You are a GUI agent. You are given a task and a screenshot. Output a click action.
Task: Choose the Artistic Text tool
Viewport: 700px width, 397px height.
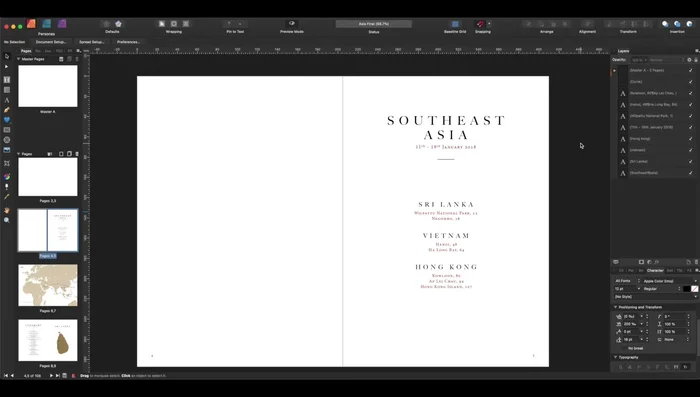pyautogui.click(x=7, y=100)
